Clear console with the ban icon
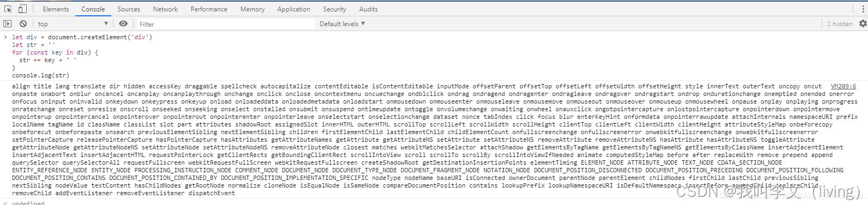 coord(23,23)
